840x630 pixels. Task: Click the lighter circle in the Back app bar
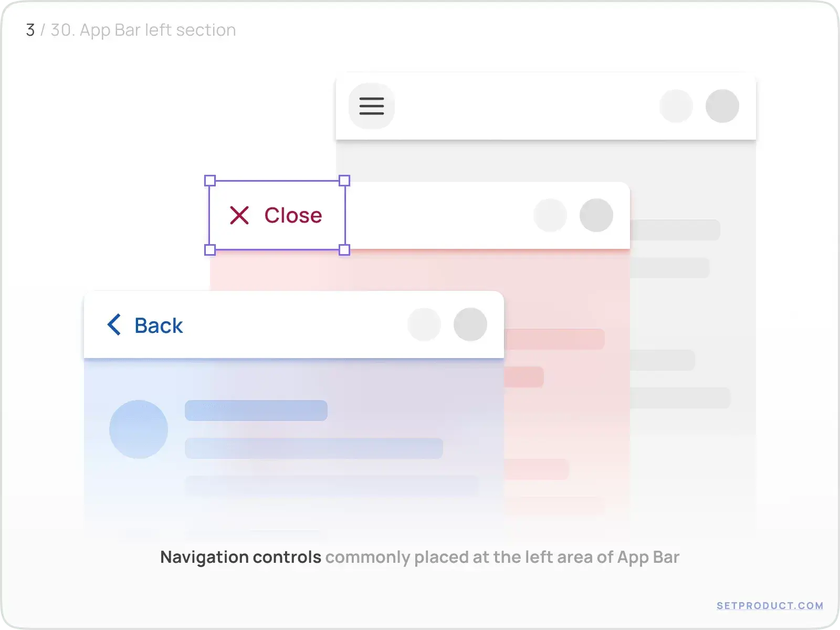click(x=424, y=324)
